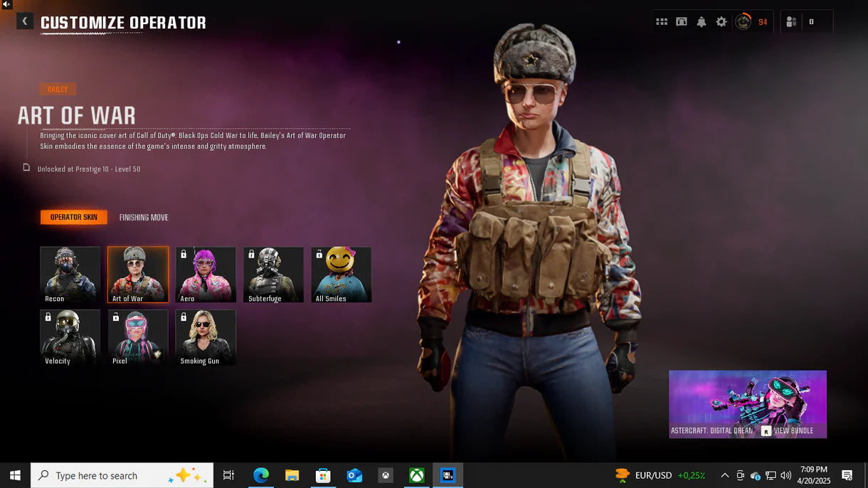Click the headset icon in top bar

pyautogui.click(x=682, y=22)
